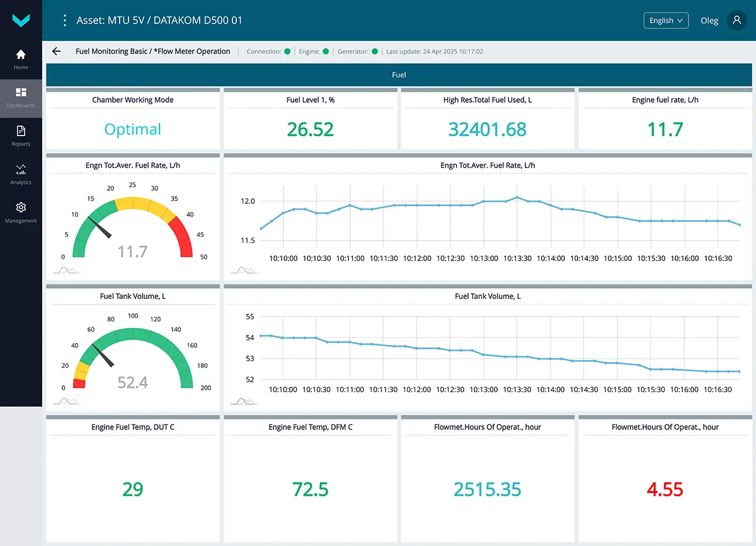
Task: Open the Analytics section
Action: pyautogui.click(x=21, y=174)
